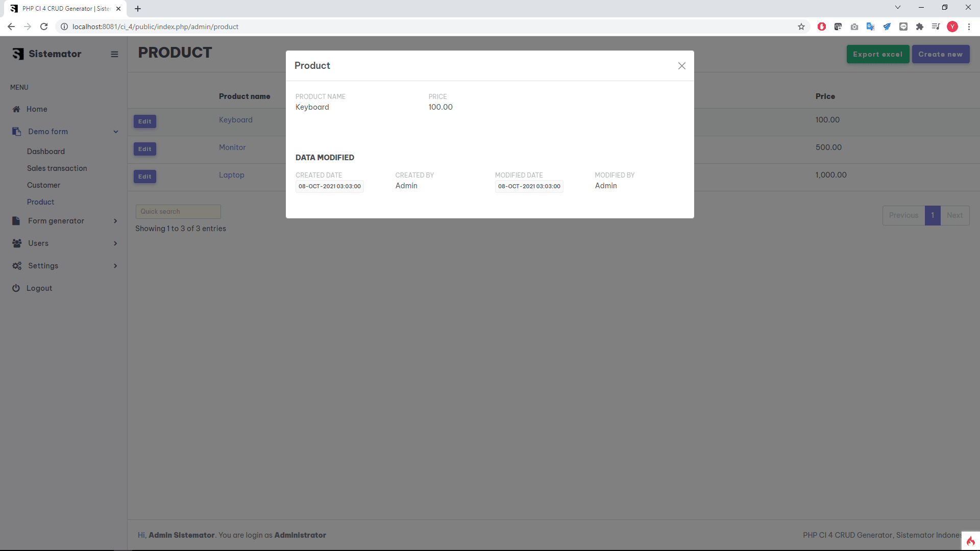Click the Logout power icon
Viewport: 980px width, 551px height.
16,288
